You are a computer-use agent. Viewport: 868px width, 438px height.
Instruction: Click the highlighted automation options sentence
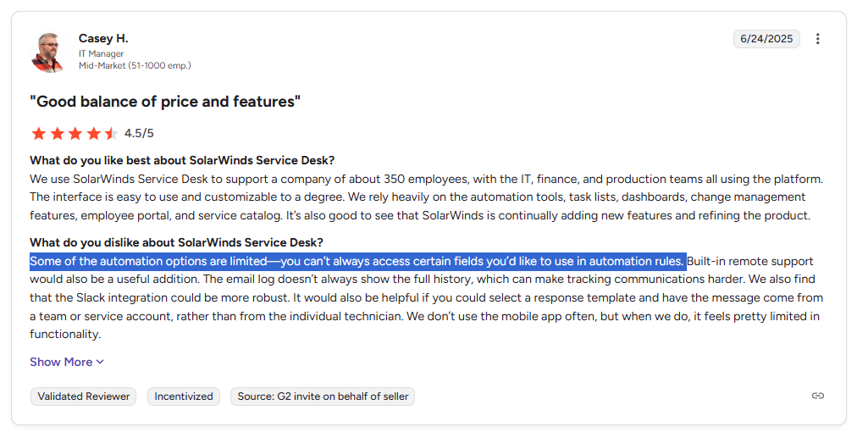[357, 261]
